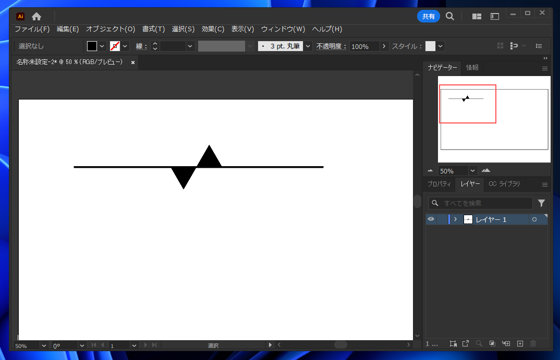Click the Navigator zoom out icon
The width and height of the screenshot is (560, 360).
430,171
